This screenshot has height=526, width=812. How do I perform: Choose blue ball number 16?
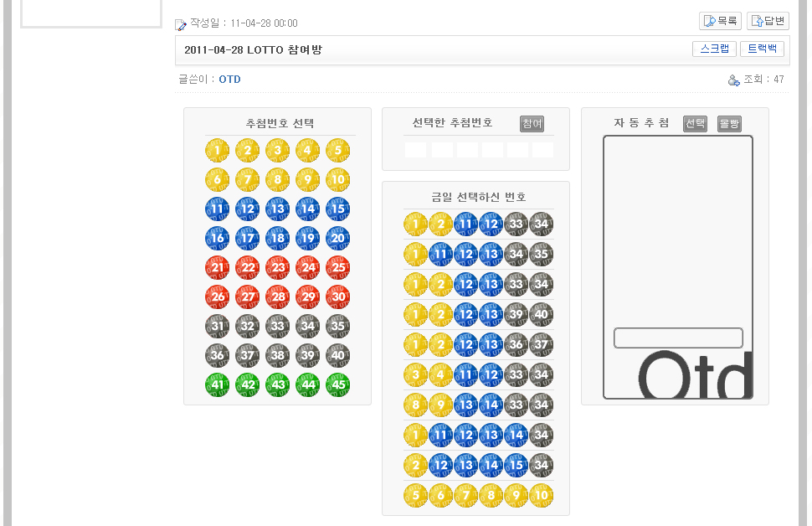tap(217, 239)
